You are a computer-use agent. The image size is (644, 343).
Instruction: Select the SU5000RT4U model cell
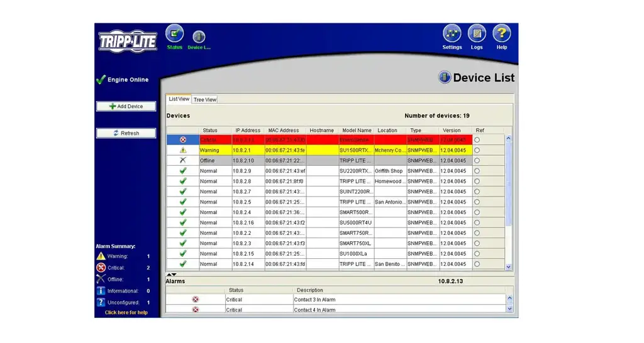click(x=356, y=222)
